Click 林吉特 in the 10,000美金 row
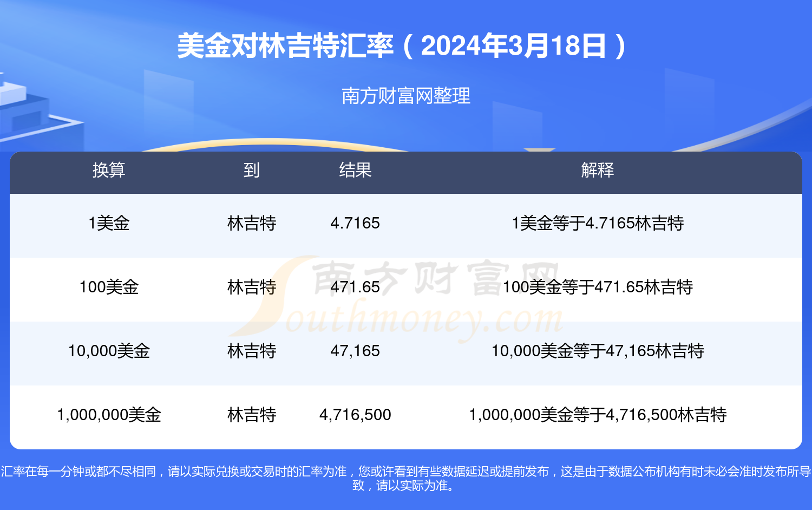 point(252,351)
